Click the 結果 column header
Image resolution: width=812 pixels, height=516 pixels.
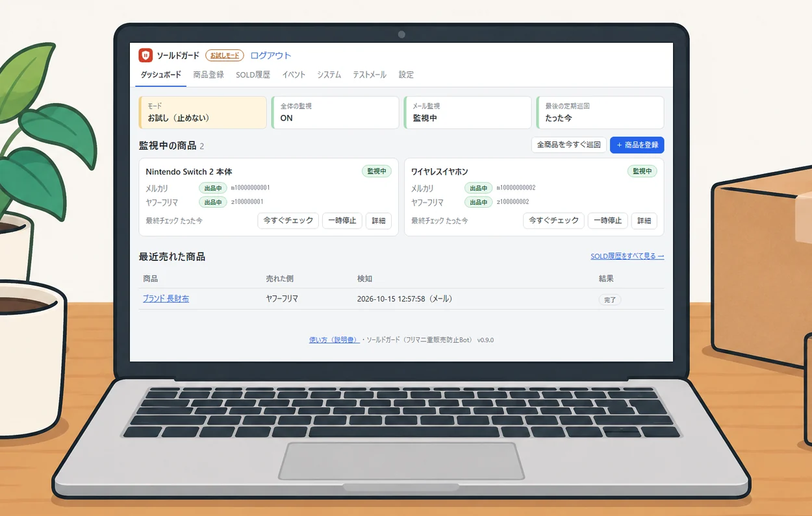tap(607, 278)
